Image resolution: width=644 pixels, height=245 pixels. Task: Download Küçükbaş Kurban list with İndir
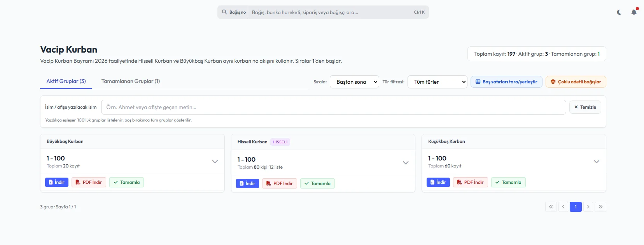[x=438, y=182]
